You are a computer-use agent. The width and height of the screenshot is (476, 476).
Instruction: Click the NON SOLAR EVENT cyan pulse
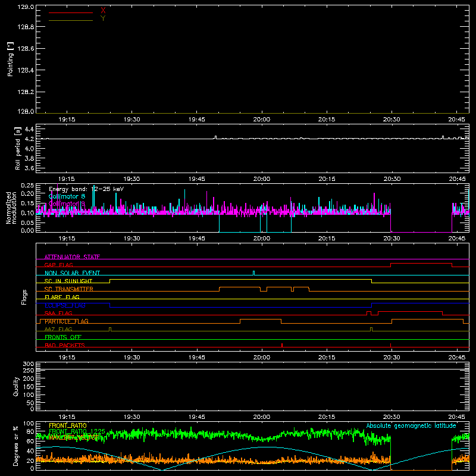coord(254,273)
